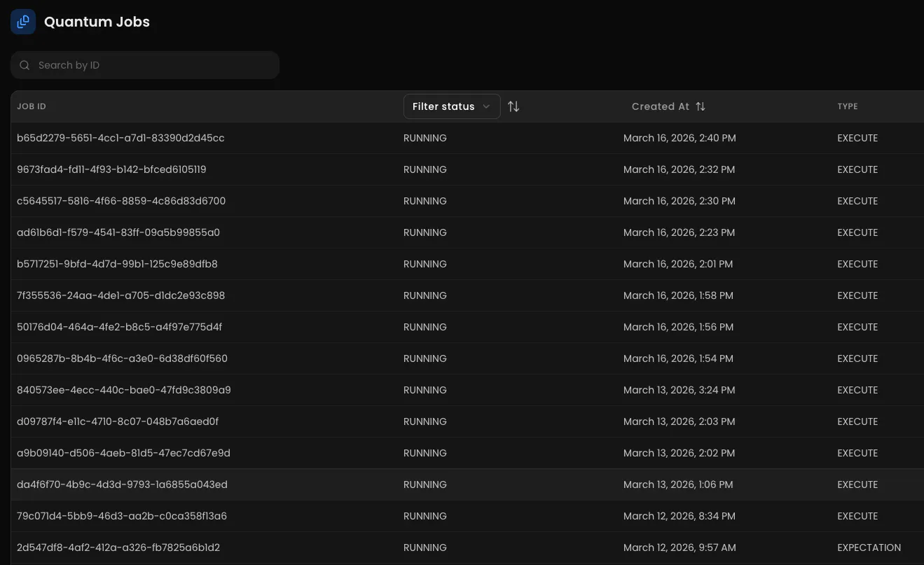Select job 0965287b-8b4b-4f6c-a3e0-6d38df60f560

click(122, 358)
